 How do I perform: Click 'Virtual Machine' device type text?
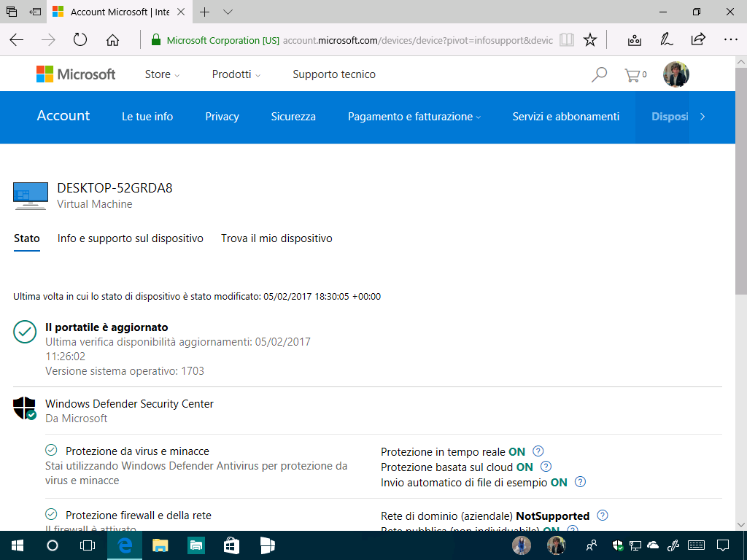point(95,204)
